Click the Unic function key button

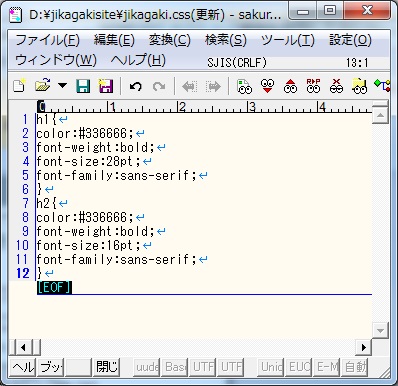(x=271, y=367)
